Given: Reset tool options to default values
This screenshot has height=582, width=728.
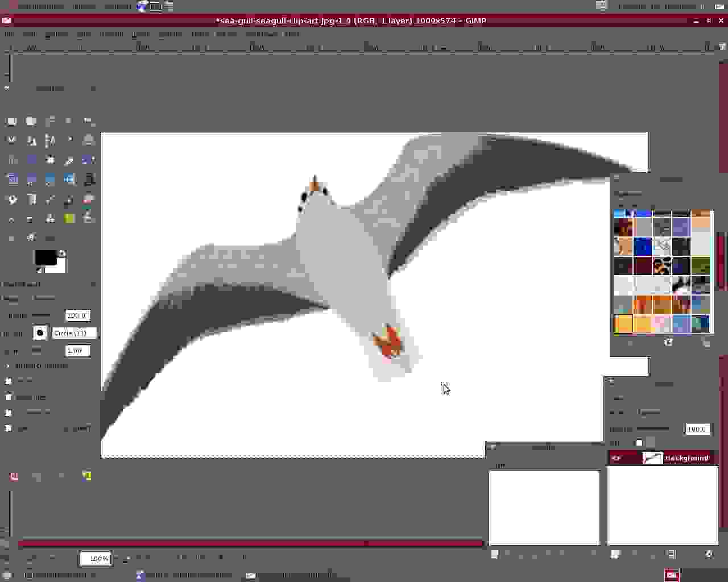Looking at the screenshot, I should click(86, 476).
